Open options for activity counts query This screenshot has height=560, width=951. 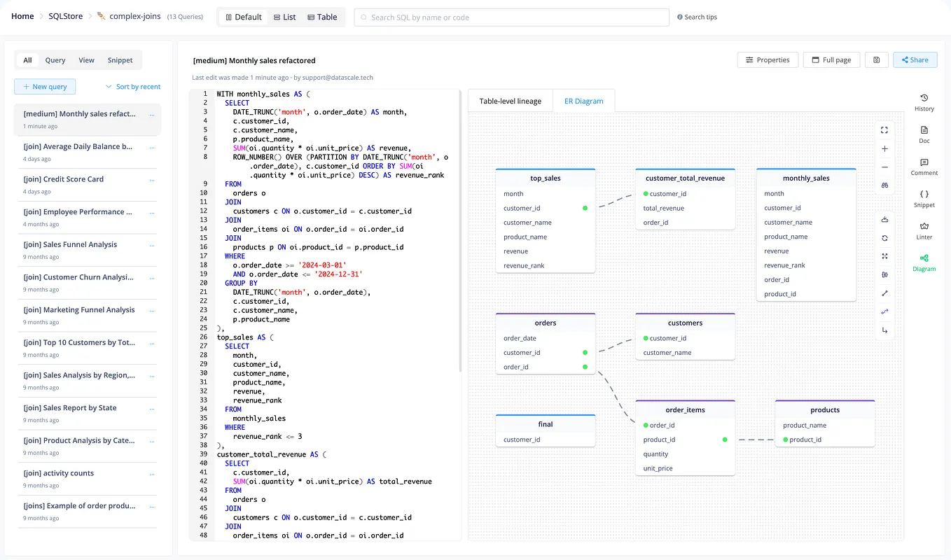[152, 473]
